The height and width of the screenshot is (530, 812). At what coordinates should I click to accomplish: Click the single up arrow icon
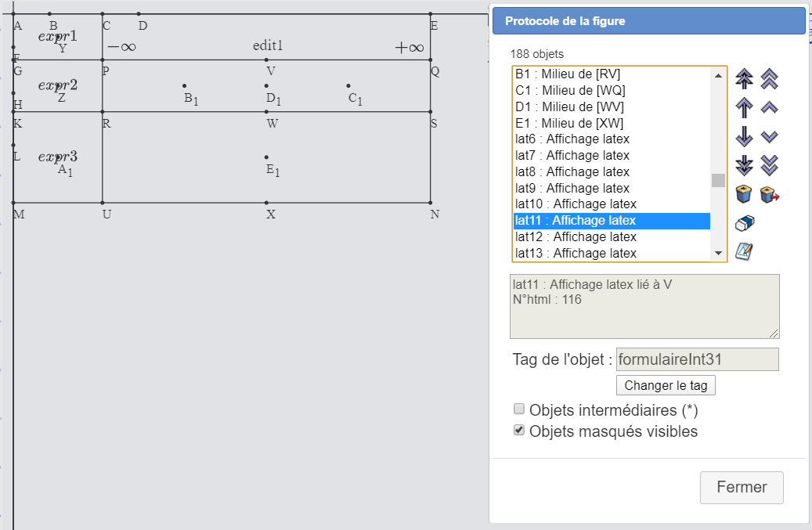[x=744, y=108]
